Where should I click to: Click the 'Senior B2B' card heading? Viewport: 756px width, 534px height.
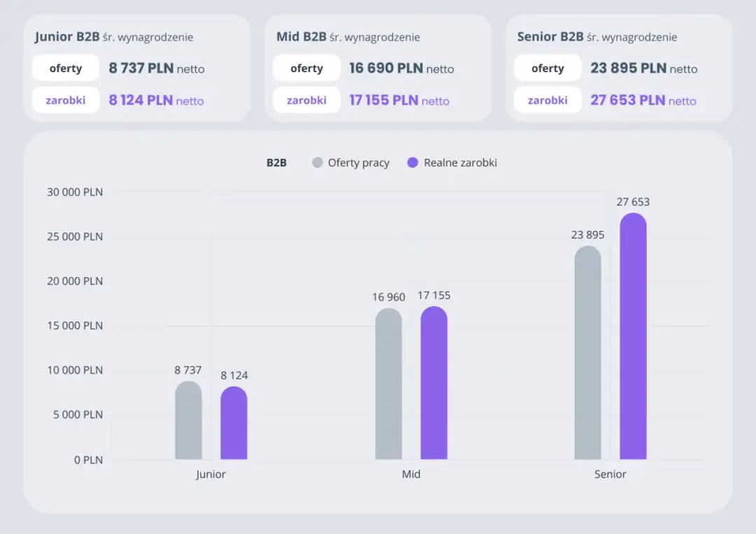click(550, 36)
